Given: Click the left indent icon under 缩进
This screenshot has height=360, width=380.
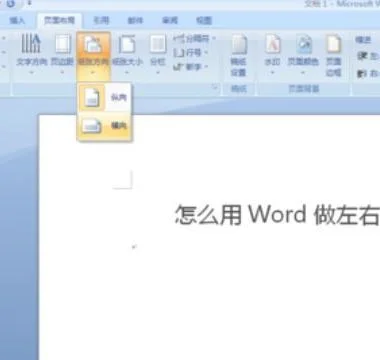Looking at the screenshot, I should point(362,56).
